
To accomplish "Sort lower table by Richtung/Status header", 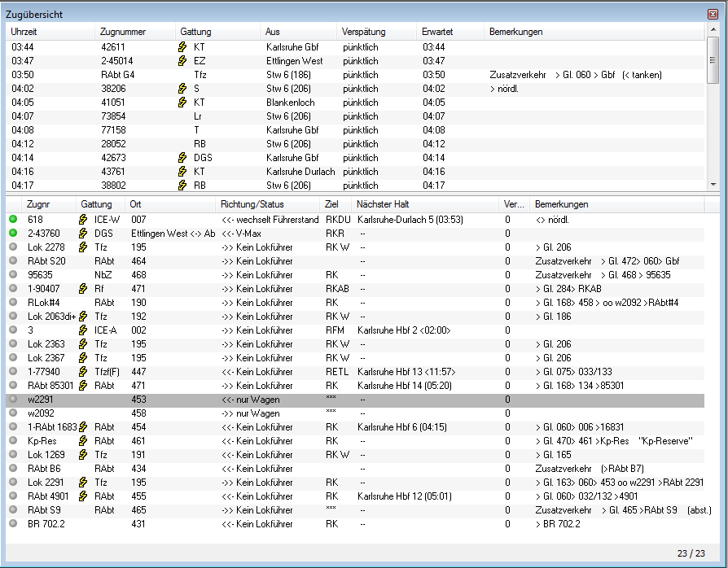I will [267, 204].
